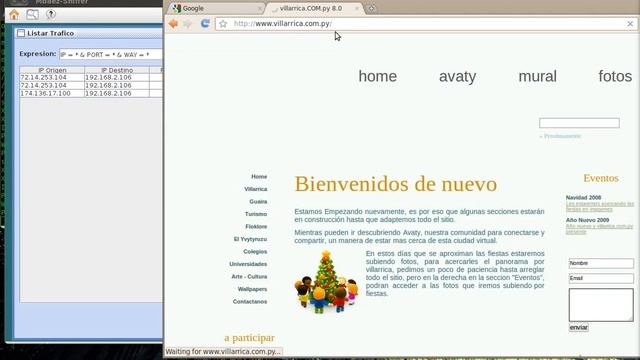Click the website search box
Screen dimensions: 640x360
(x=579, y=123)
